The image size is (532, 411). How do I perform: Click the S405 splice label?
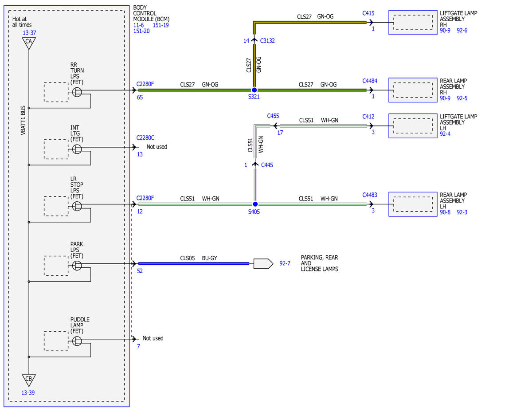click(x=254, y=212)
